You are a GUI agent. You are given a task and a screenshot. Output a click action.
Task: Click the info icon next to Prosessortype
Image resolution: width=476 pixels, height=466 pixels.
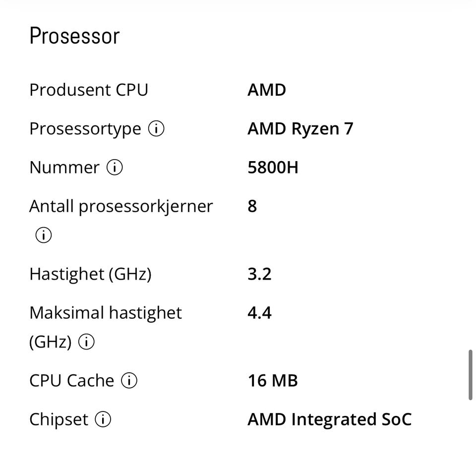click(156, 129)
